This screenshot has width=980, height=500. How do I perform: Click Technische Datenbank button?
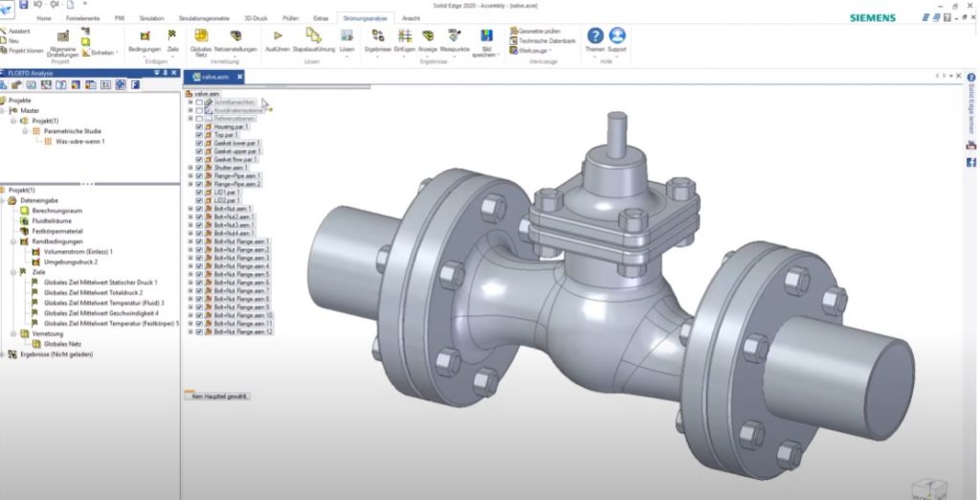coord(544,40)
